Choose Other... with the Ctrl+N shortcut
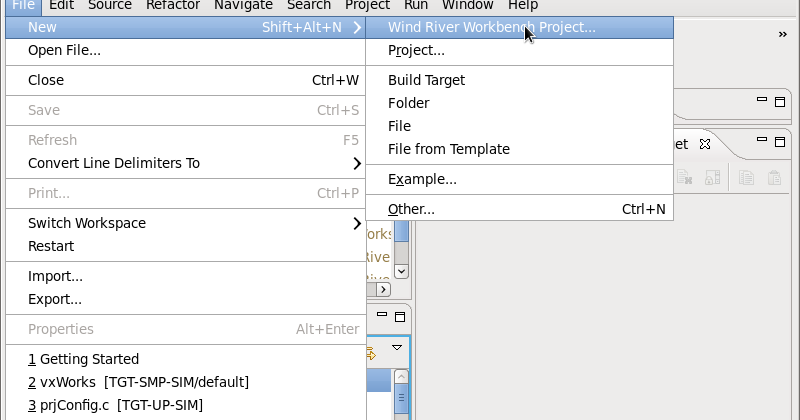 click(x=411, y=209)
